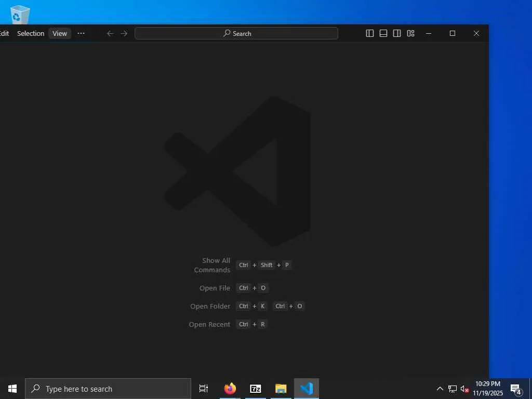Click the 'Open Folder' shortcut label

point(210,306)
